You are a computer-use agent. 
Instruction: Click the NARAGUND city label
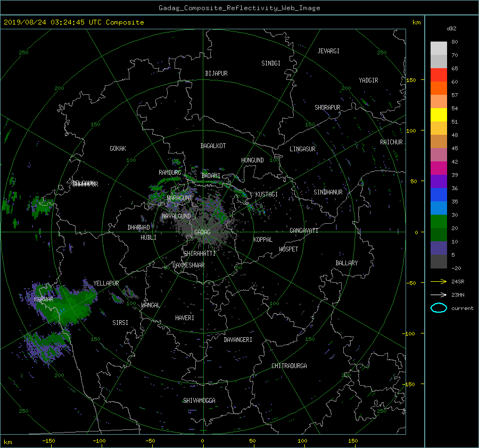[x=180, y=198]
